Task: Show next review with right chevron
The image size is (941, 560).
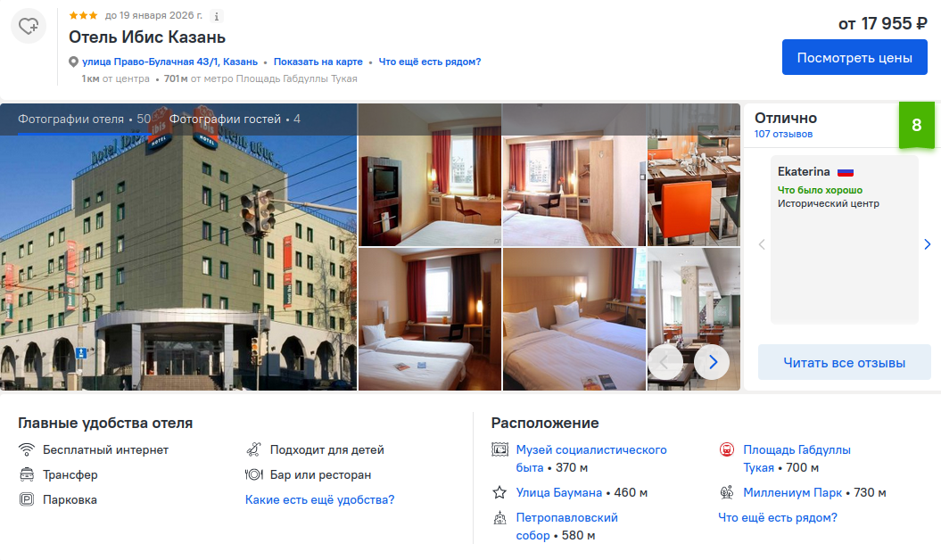Action: pyautogui.click(x=928, y=244)
